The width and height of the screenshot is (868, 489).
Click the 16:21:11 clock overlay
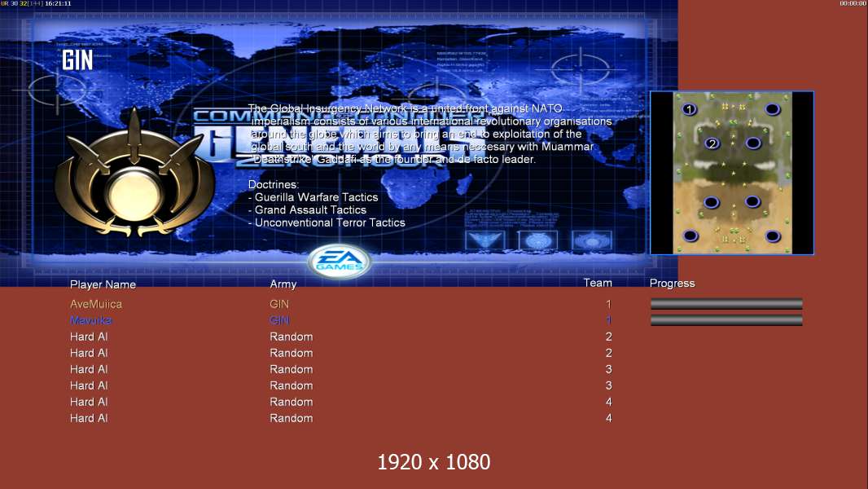pyautogui.click(x=58, y=3)
